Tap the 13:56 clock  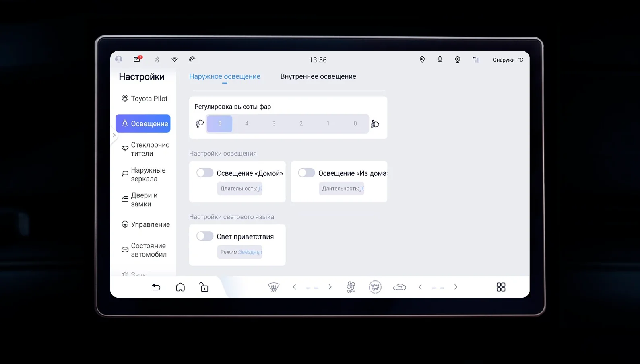[x=318, y=60]
